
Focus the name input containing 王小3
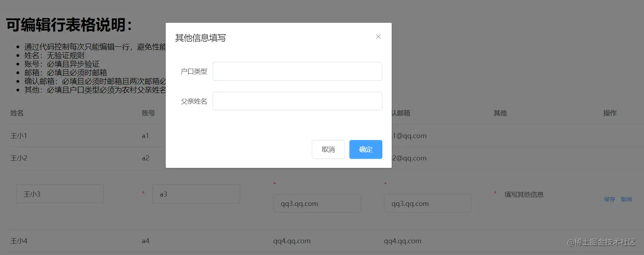tap(60, 194)
